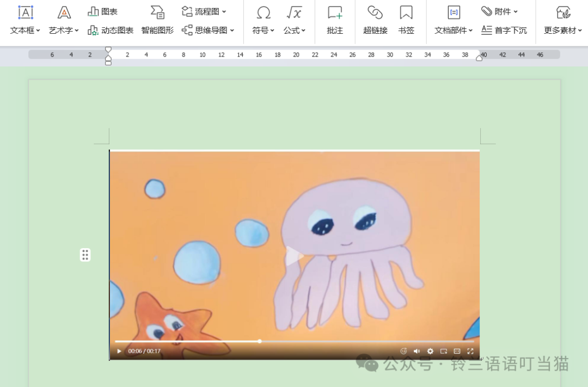The width and height of the screenshot is (588, 387).
Task: Open the 符号 symbol picker
Action: tap(264, 20)
